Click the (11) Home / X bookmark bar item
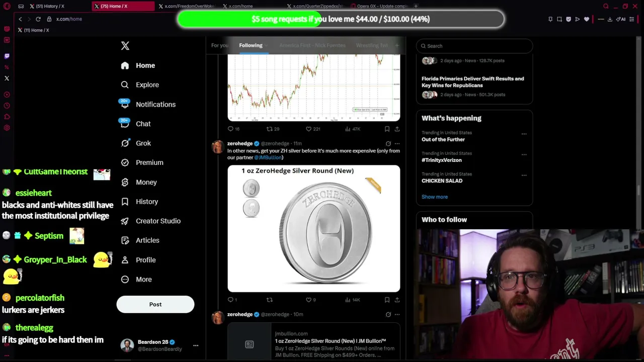 point(33,30)
